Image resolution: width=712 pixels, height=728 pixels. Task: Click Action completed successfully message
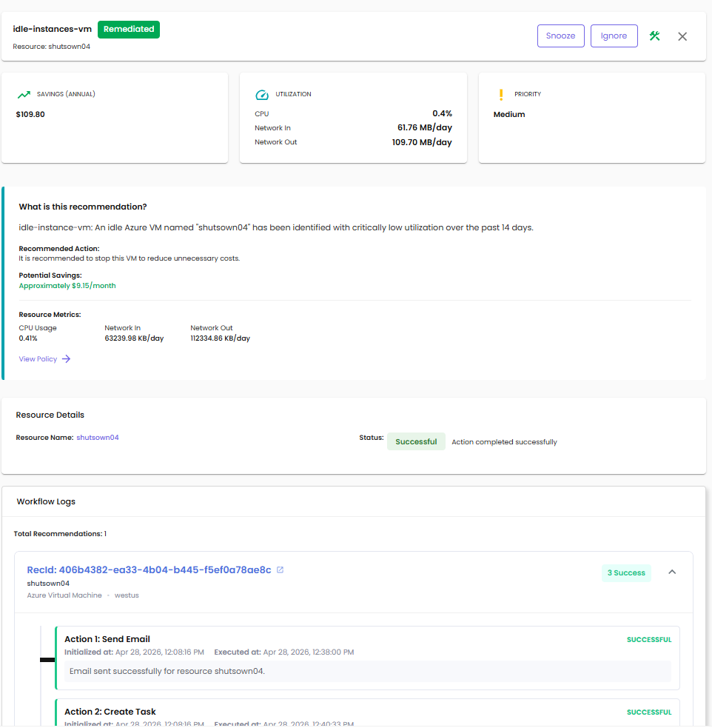(504, 442)
